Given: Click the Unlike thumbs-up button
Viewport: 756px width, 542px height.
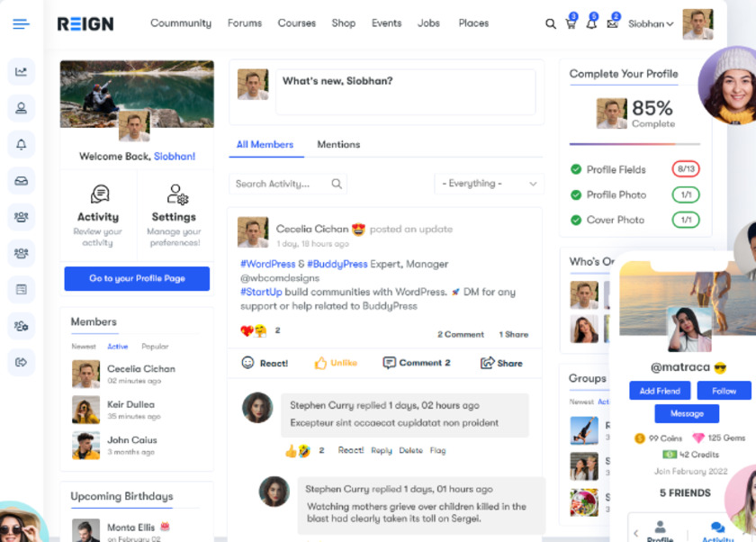Looking at the screenshot, I should tap(336, 363).
